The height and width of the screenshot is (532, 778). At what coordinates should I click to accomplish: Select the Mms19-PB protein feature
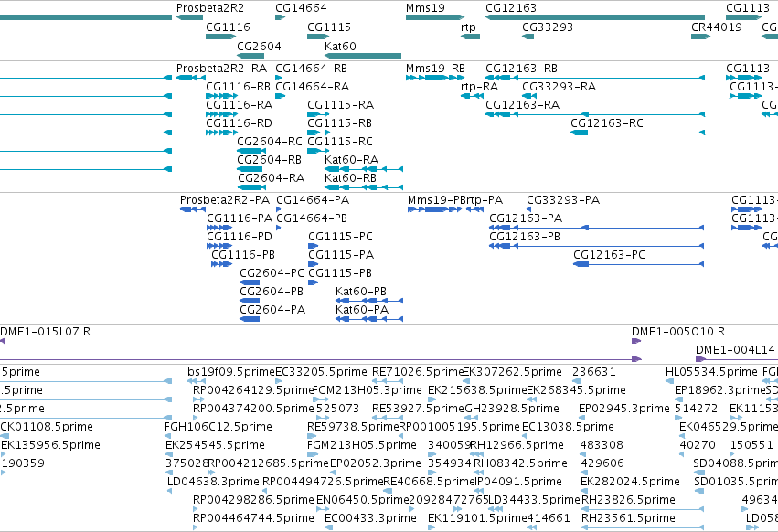point(434,209)
